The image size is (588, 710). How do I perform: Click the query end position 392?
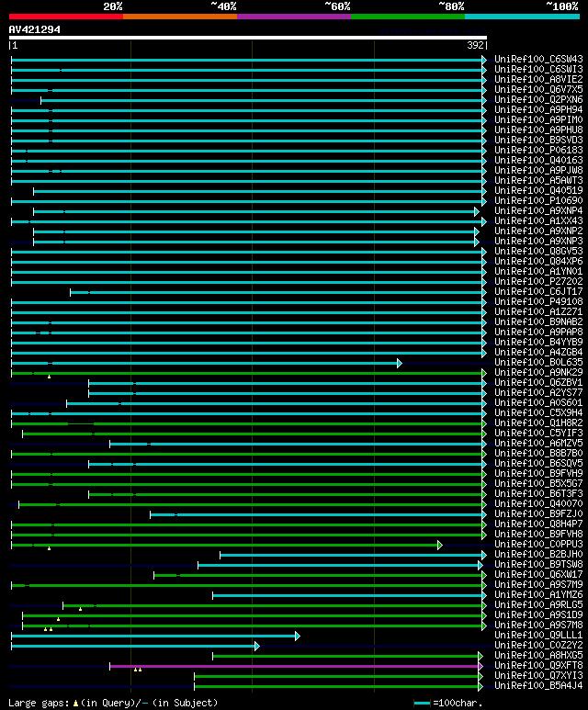coord(476,45)
